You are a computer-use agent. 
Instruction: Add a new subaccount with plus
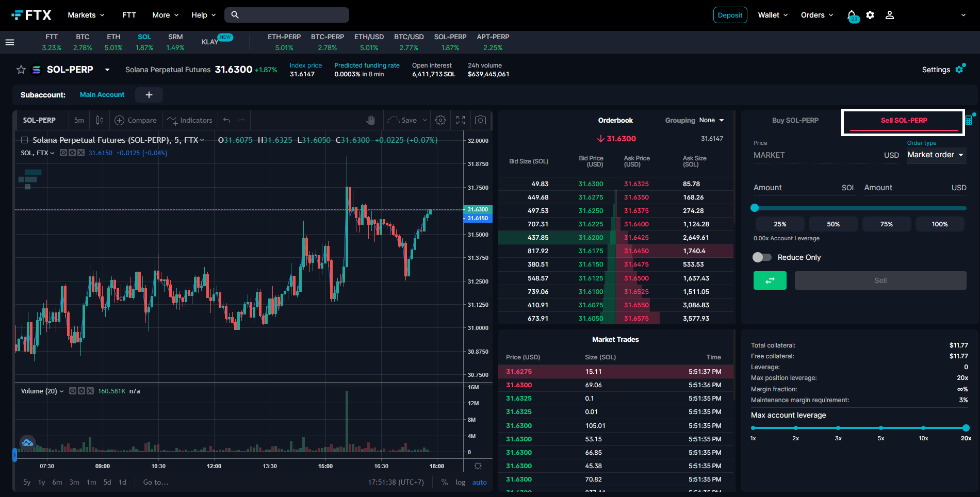click(x=149, y=95)
